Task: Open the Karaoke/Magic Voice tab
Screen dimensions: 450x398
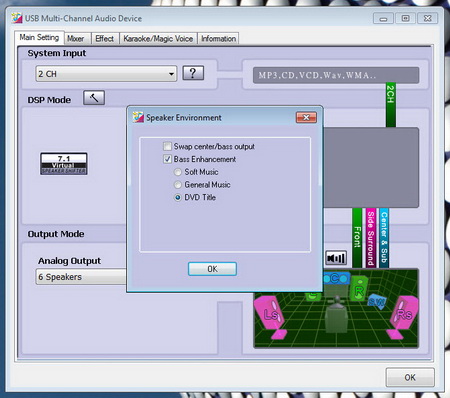Action: [158, 39]
